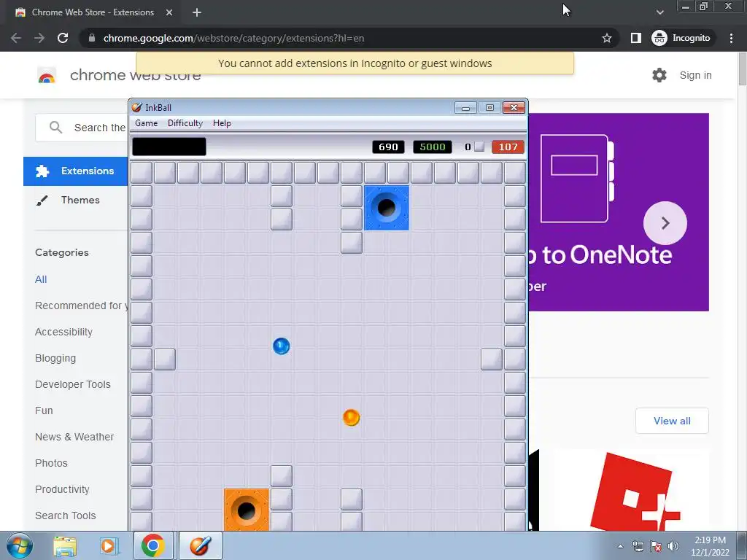Select the Search Tools category
The image size is (747, 560).
[65, 516]
